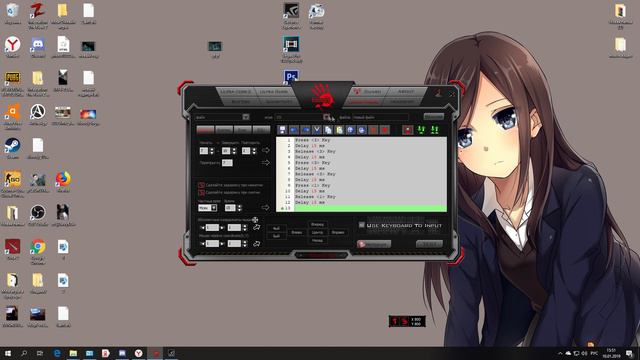Open OBS Studio desktop shortcut
The image size is (640, 360).
point(38,215)
